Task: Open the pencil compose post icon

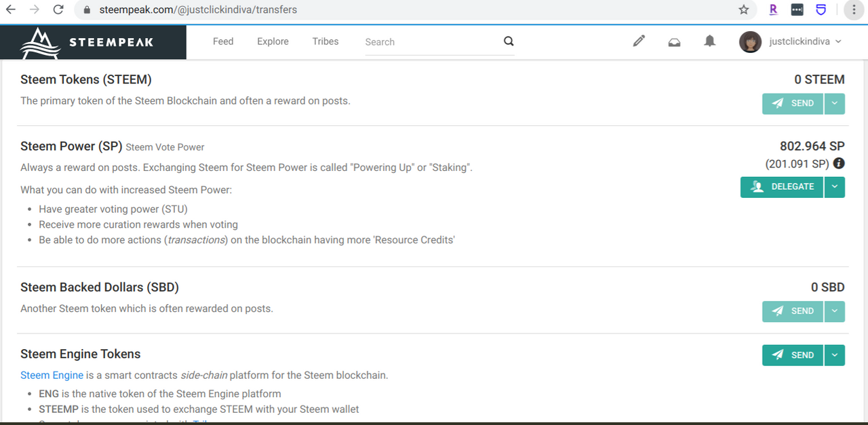Action: (x=639, y=41)
